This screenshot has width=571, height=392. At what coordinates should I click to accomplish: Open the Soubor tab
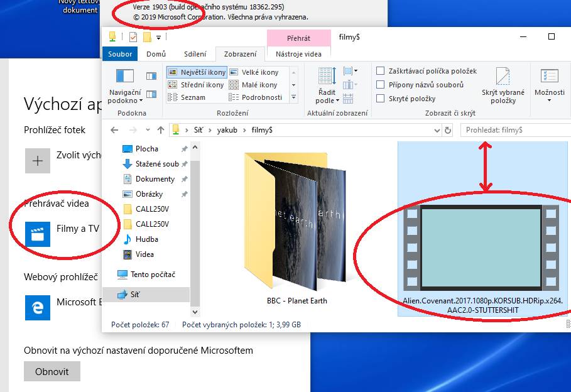pyautogui.click(x=120, y=54)
